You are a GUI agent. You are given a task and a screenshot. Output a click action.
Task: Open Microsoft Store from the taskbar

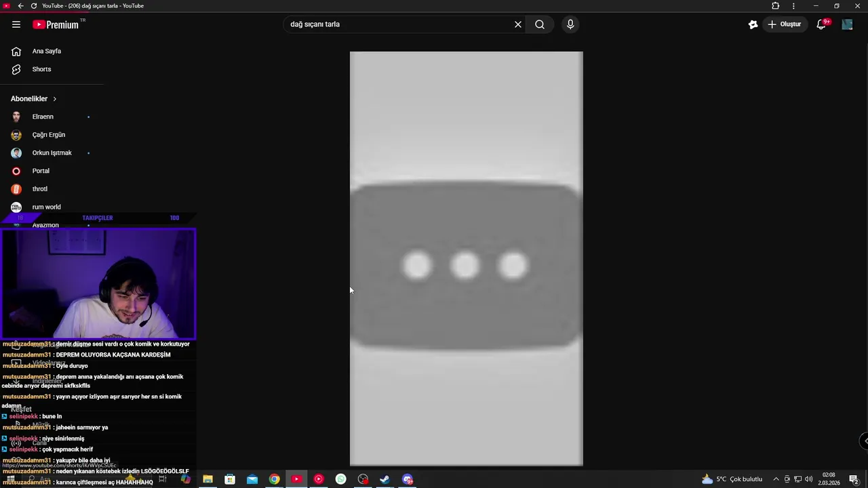click(230, 479)
